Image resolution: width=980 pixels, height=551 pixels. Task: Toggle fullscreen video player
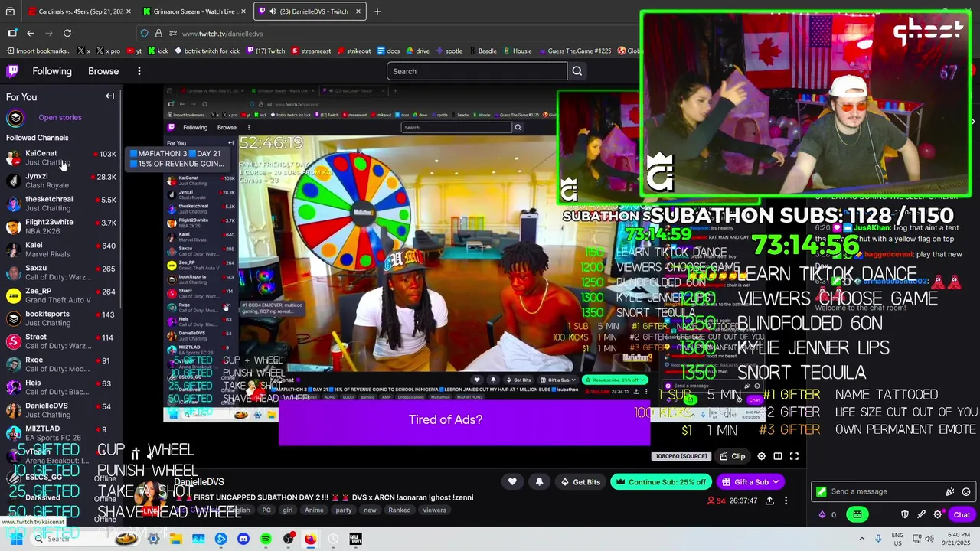794,456
